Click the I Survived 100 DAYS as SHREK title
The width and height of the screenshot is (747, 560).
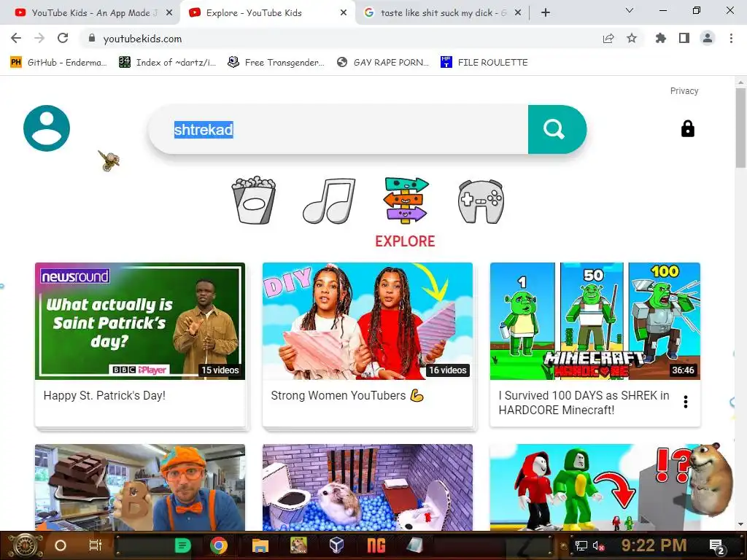[584, 402]
